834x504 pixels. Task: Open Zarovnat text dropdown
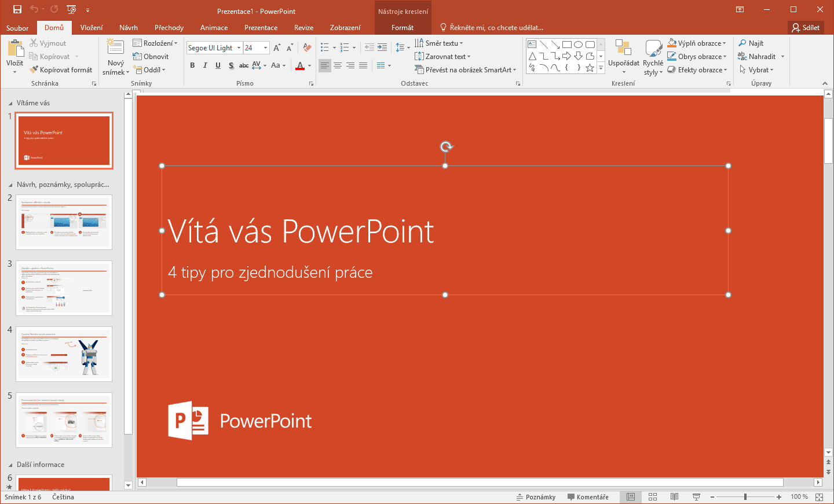coord(443,56)
